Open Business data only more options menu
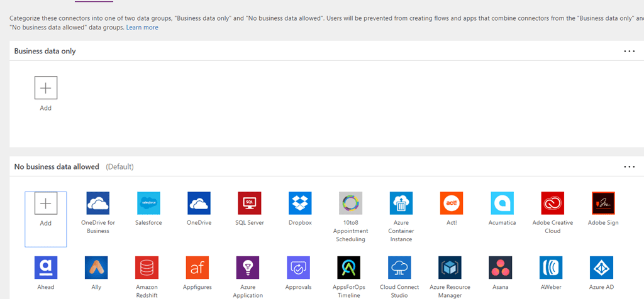Viewport: 644px width, 299px height. (629, 52)
